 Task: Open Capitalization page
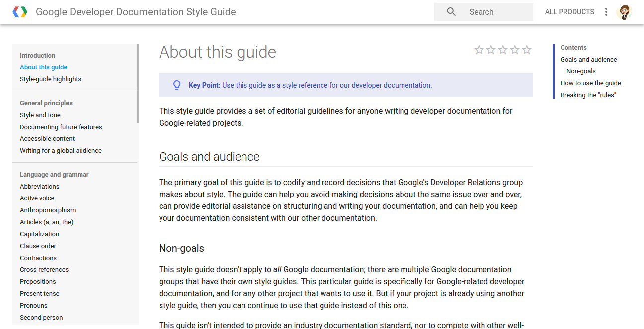[40, 234]
